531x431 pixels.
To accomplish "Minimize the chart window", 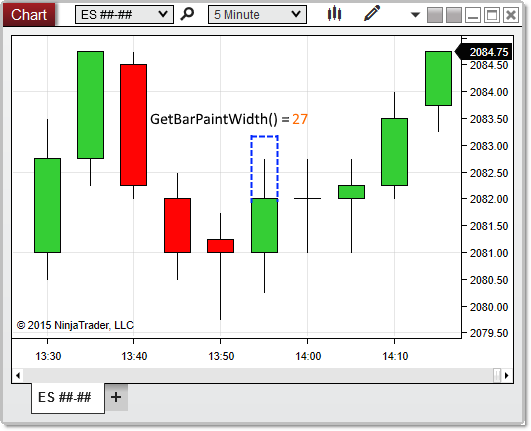I will click(x=473, y=15).
